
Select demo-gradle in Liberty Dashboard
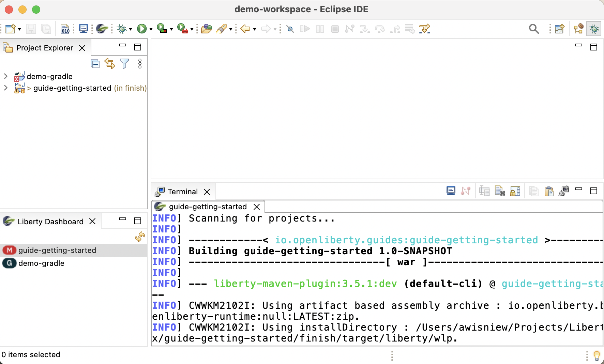(x=74, y=263)
